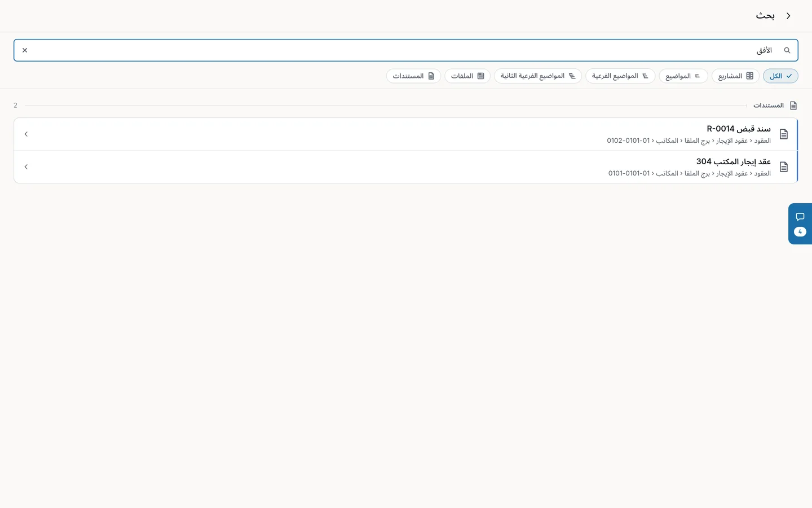Filter results by المواضيع
Screen dimensions: 812x508
point(683,76)
